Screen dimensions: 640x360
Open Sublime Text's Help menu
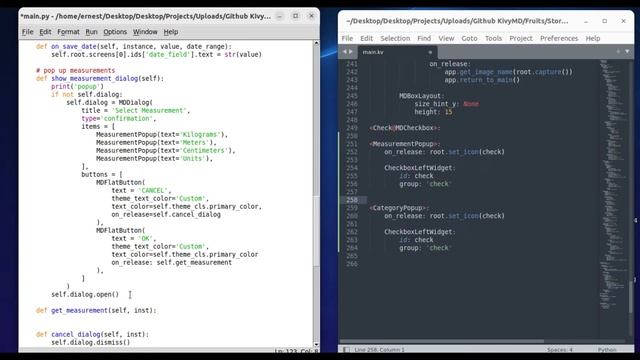point(593,38)
